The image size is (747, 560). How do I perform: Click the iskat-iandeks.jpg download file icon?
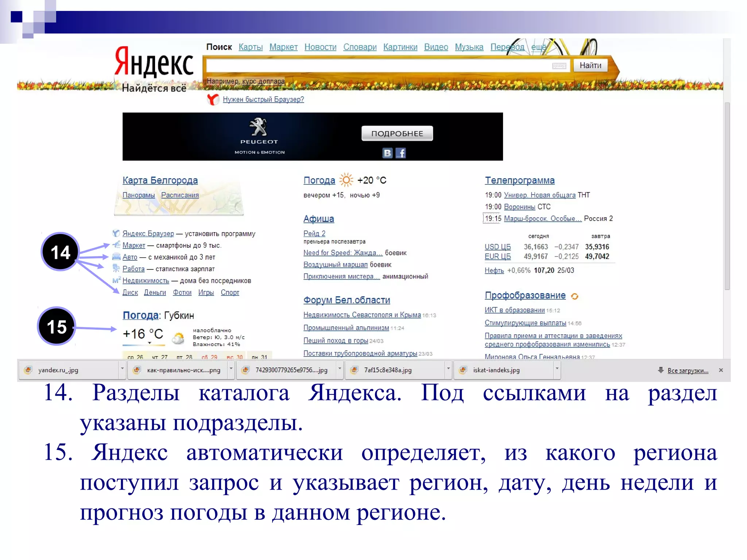coord(463,370)
